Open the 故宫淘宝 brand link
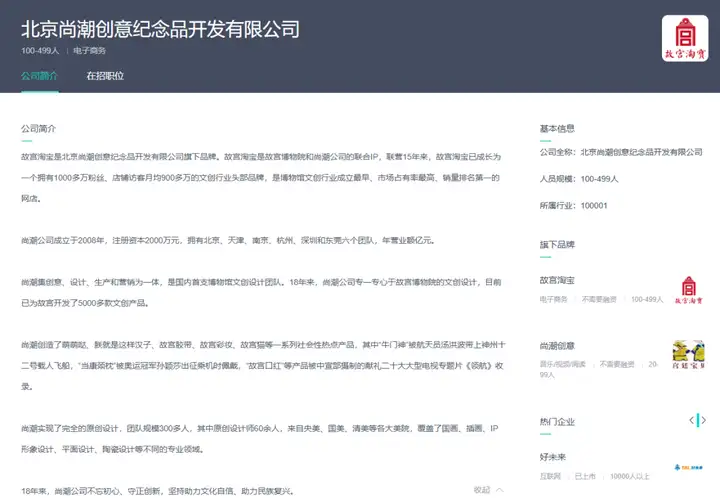Image resolution: width=720 pixels, height=498 pixels. point(557,280)
